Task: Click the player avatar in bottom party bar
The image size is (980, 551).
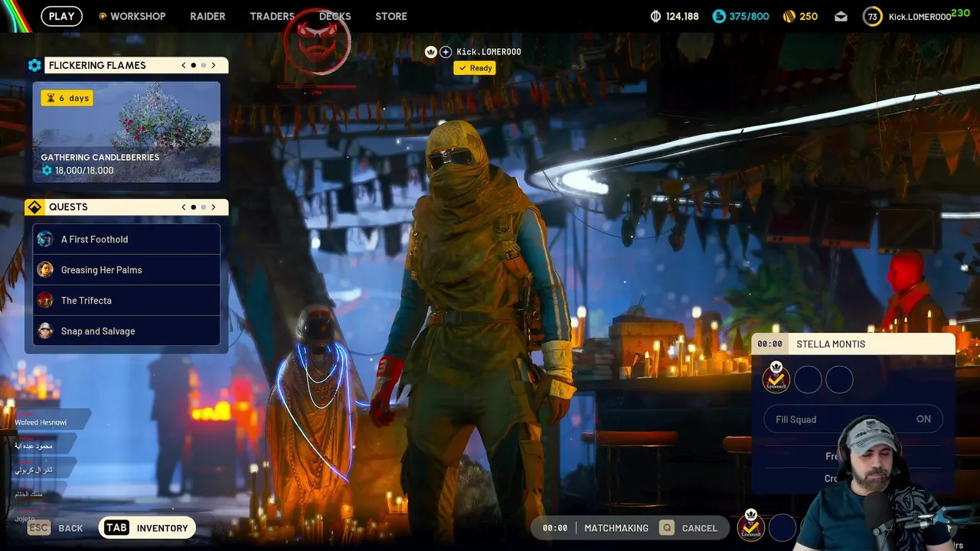Action: [x=750, y=527]
